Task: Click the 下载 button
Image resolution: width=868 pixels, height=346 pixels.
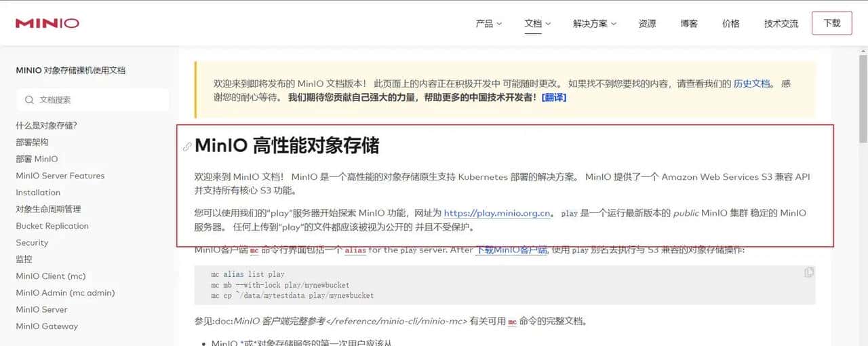Action: coord(832,23)
